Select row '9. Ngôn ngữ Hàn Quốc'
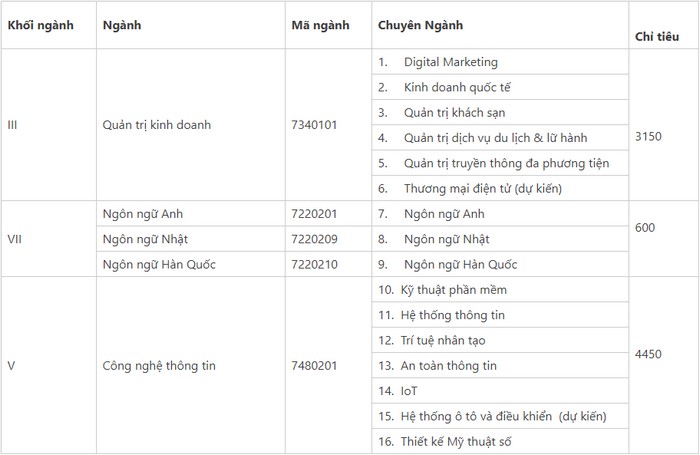The image size is (700, 455). click(500, 265)
